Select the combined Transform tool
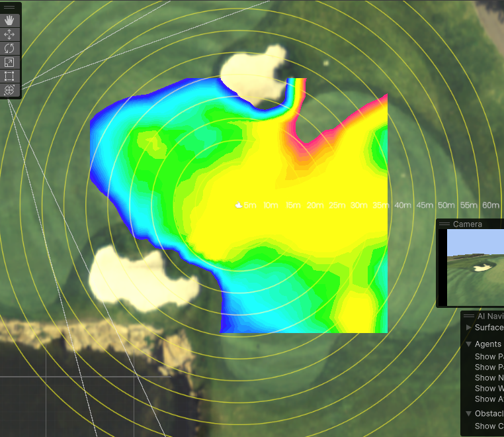504x437 pixels. (x=9, y=90)
